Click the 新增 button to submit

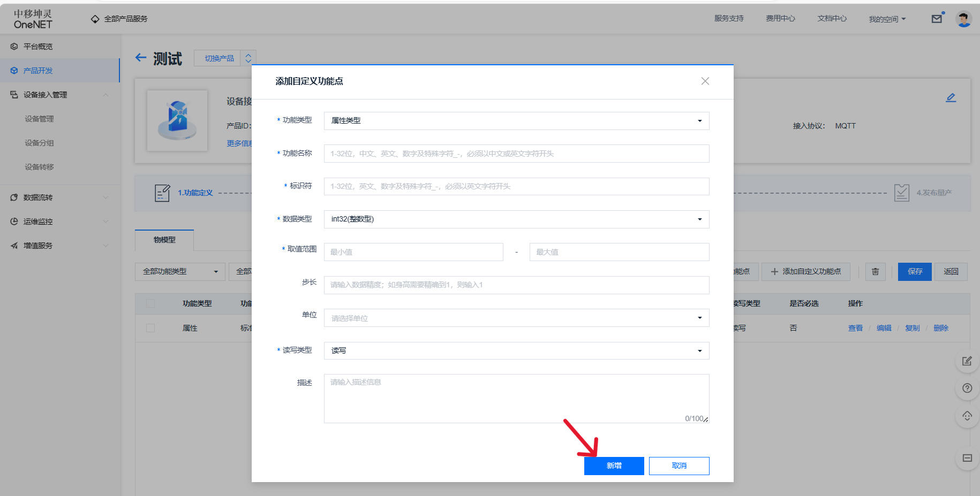[x=614, y=466]
